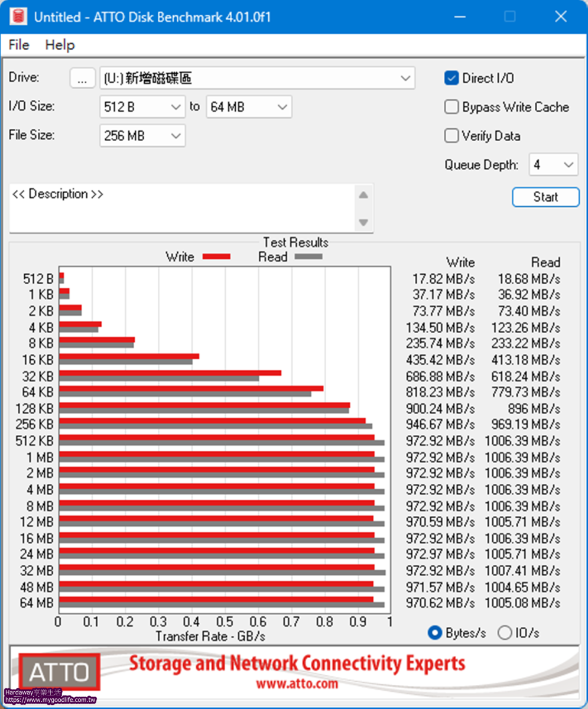Click the red write bar for 32 KB

click(170, 373)
